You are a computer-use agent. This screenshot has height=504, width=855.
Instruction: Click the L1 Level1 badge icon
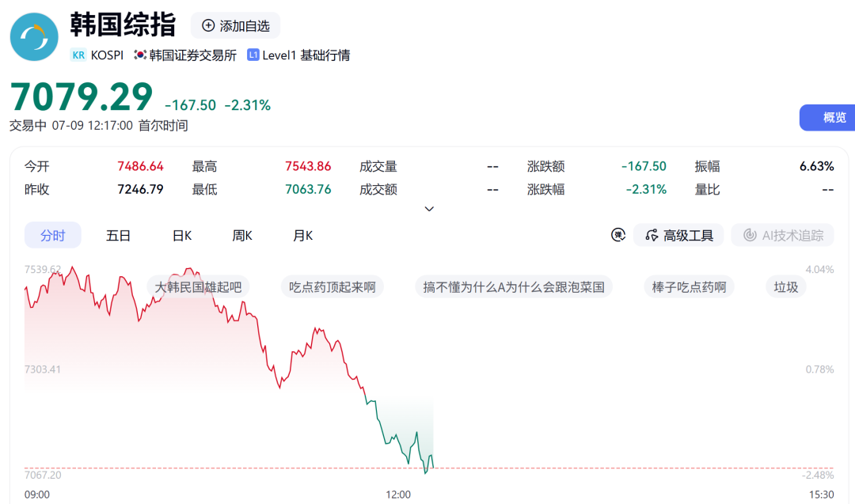click(253, 55)
